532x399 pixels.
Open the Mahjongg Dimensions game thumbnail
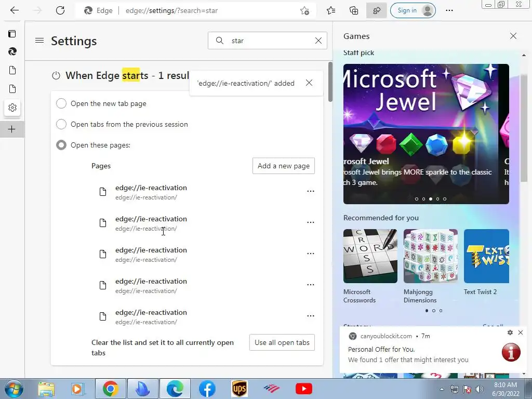(x=431, y=256)
